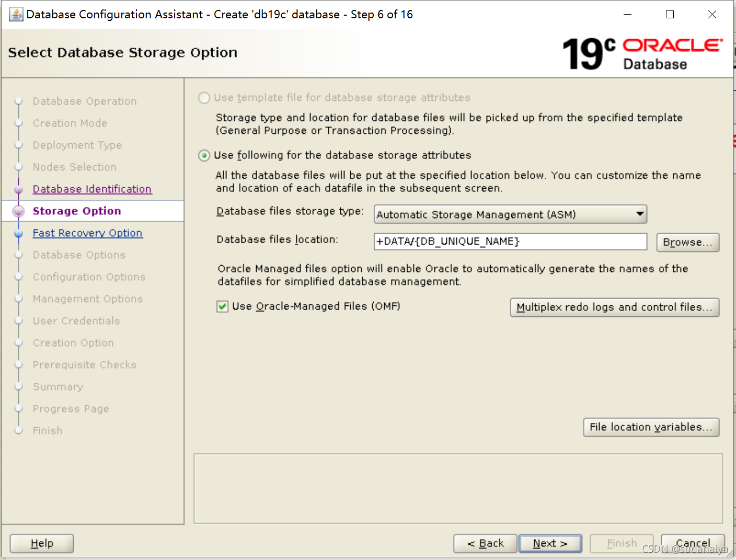The width and height of the screenshot is (736, 560).
Task: Click the empty message area at bottom
Action: click(458, 488)
